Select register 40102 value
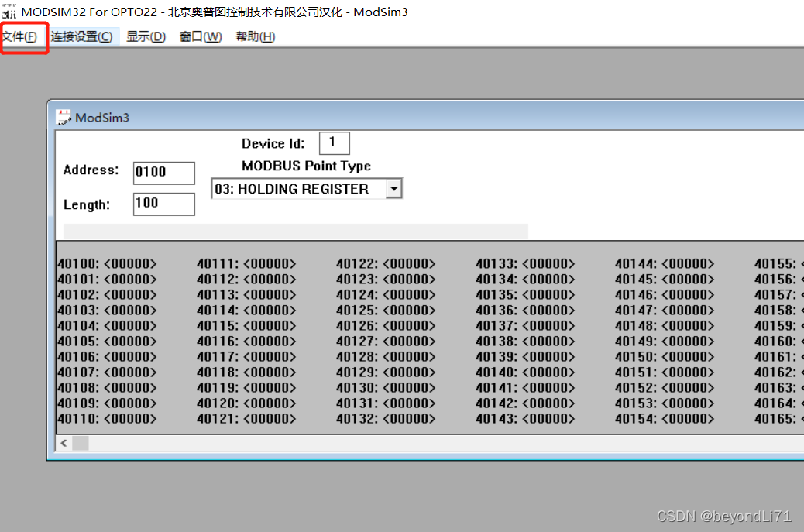 [130, 295]
